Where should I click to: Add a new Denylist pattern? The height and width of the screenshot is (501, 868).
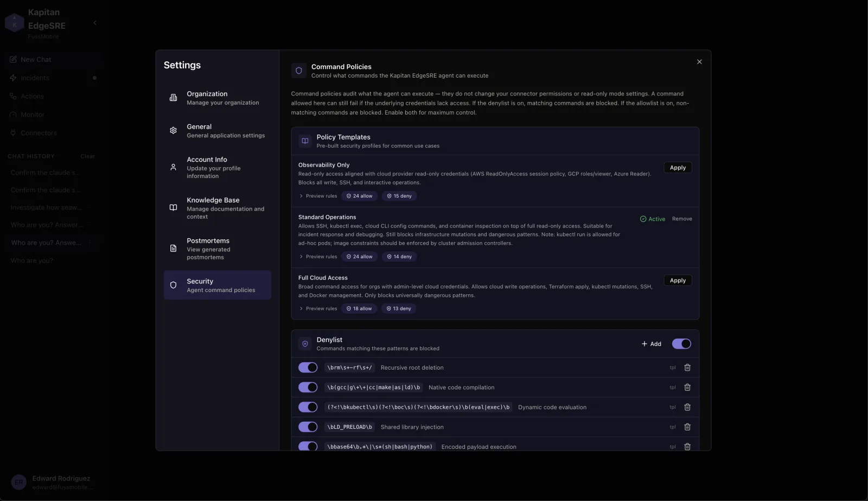click(652, 344)
